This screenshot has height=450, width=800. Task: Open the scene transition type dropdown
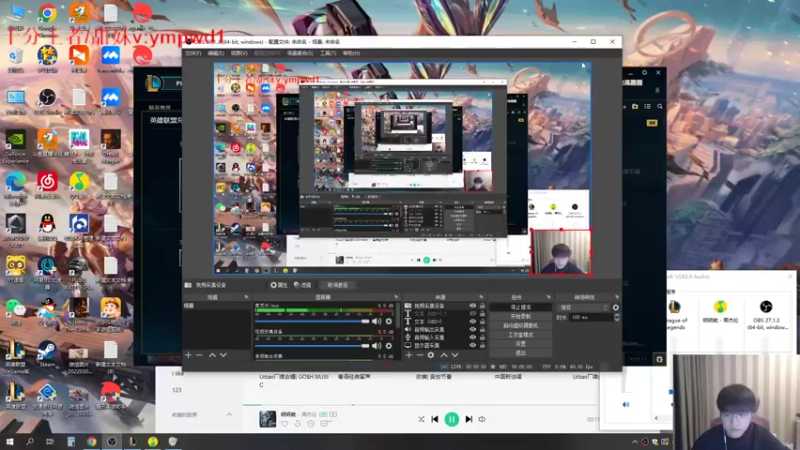584,308
